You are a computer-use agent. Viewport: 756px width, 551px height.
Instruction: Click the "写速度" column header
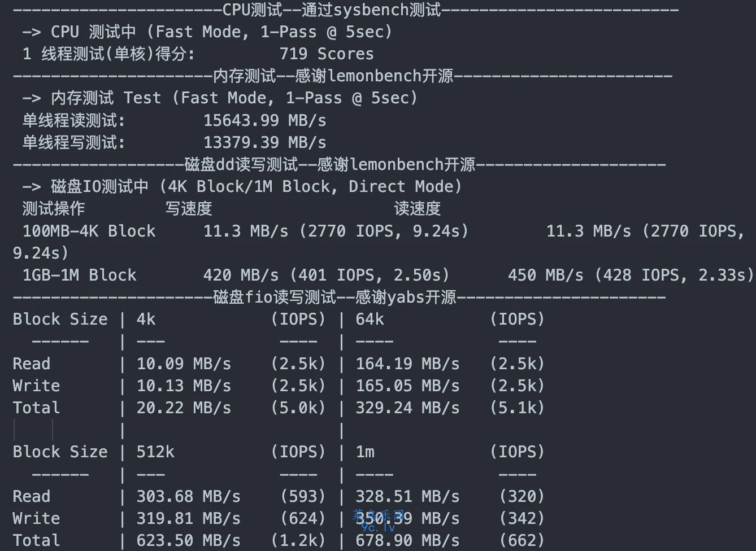(189, 209)
